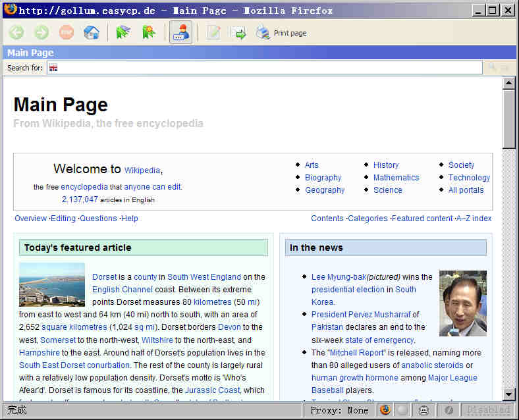Open the Mathematics portal link

tap(396, 178)
